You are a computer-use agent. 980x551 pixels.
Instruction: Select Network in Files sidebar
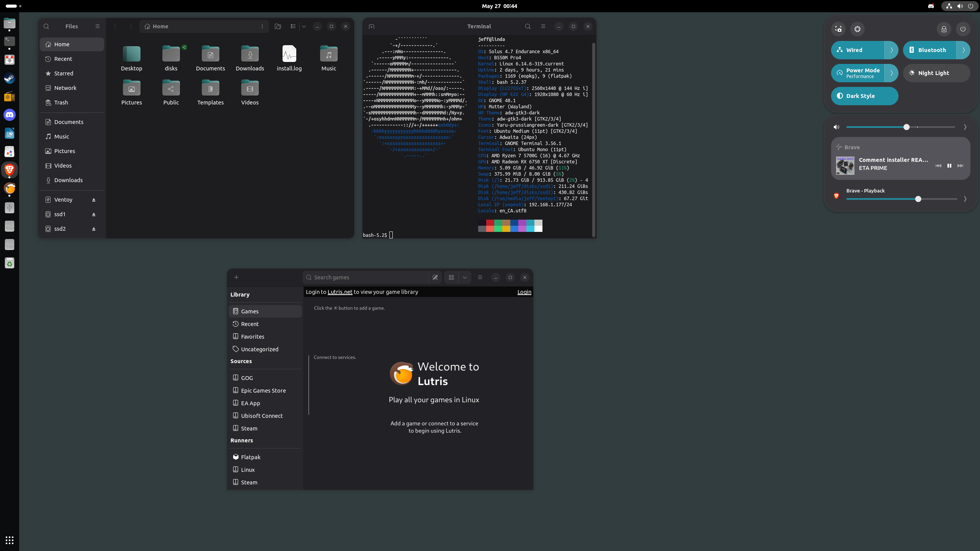point(72,88)
